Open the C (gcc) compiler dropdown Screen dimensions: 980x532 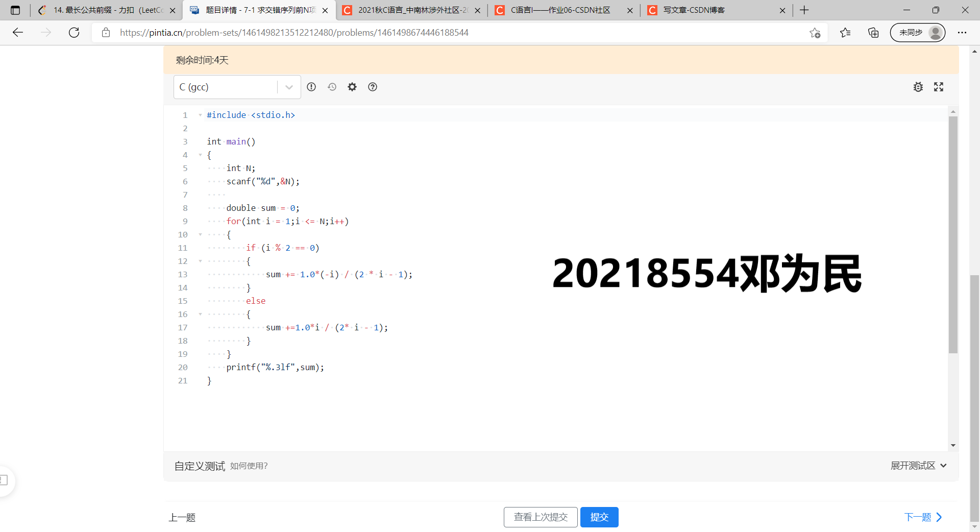(237, 87)
